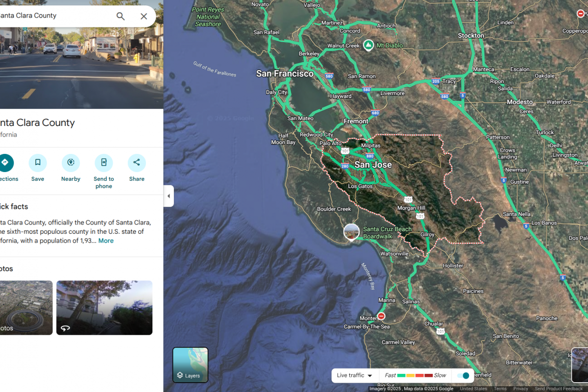588x392 pixels.
Task: Click the search magnifier icon
Action: [121, 16]
